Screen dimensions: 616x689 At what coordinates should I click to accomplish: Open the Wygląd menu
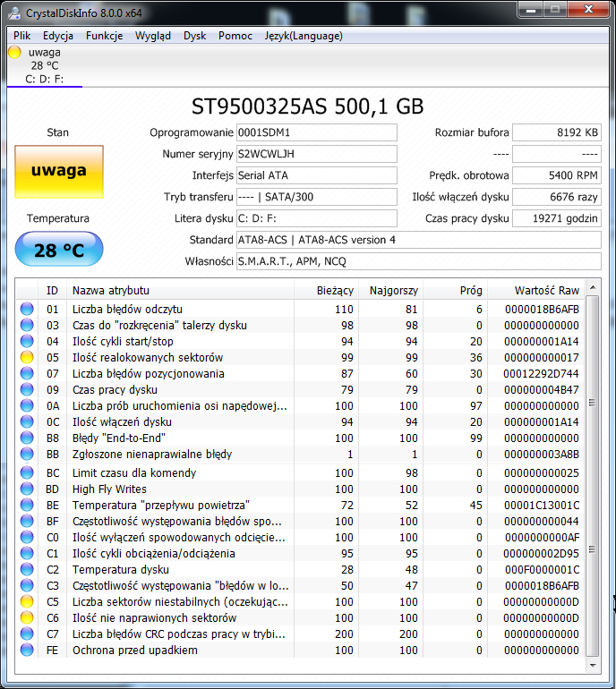[152, 36]
